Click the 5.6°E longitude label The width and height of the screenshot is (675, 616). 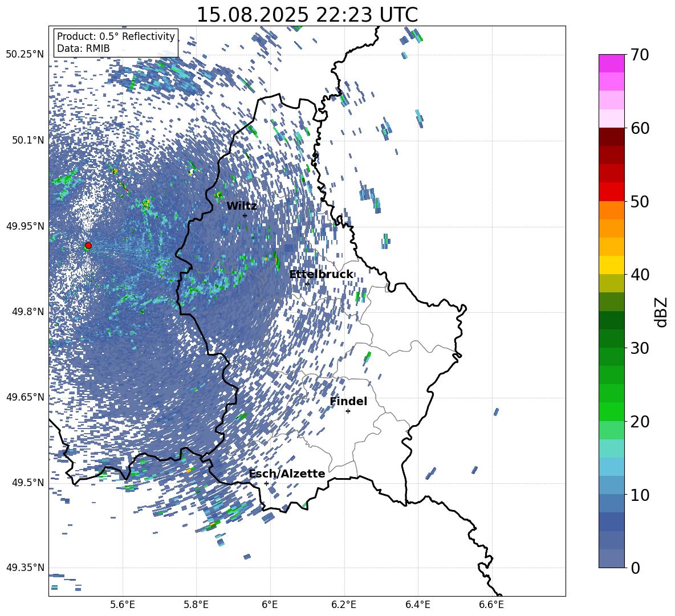coord(123,605)
